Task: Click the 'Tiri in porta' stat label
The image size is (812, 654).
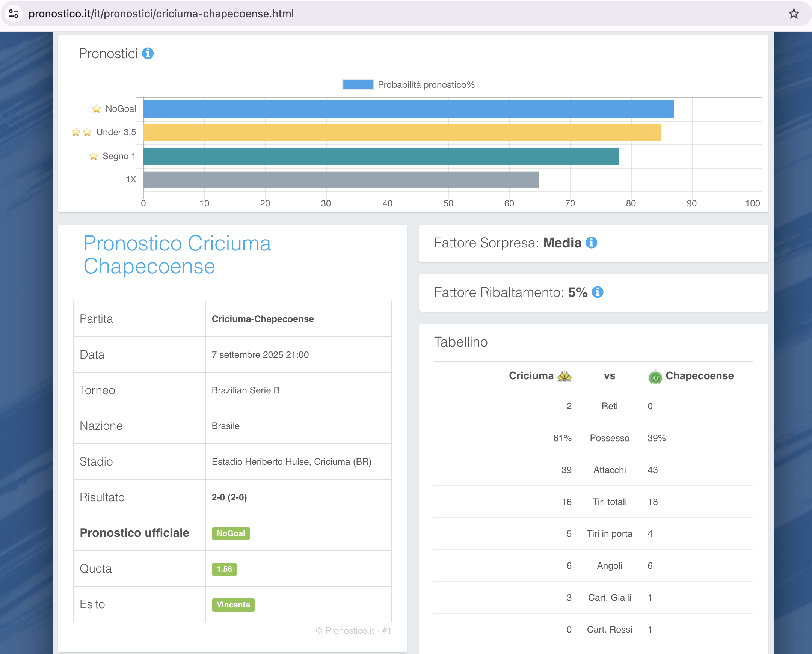Action: (x=609, y=534)
